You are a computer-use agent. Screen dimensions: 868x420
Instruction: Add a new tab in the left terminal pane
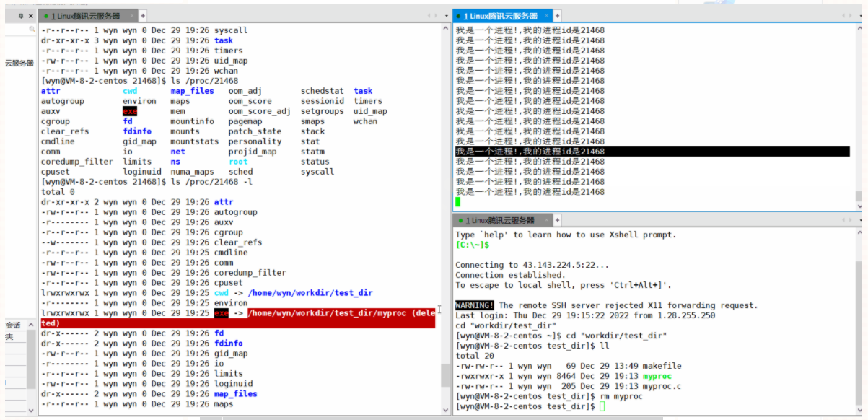click(143, 15)
